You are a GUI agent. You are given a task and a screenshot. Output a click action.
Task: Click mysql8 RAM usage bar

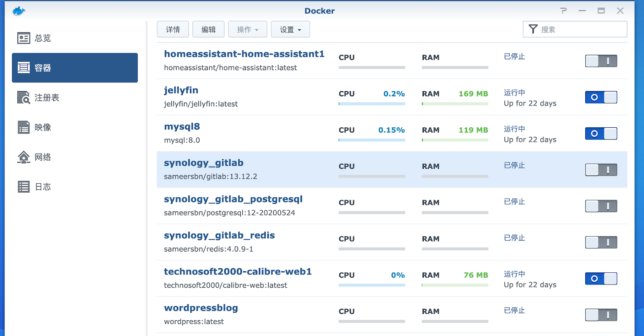click(x=455, y=140)
